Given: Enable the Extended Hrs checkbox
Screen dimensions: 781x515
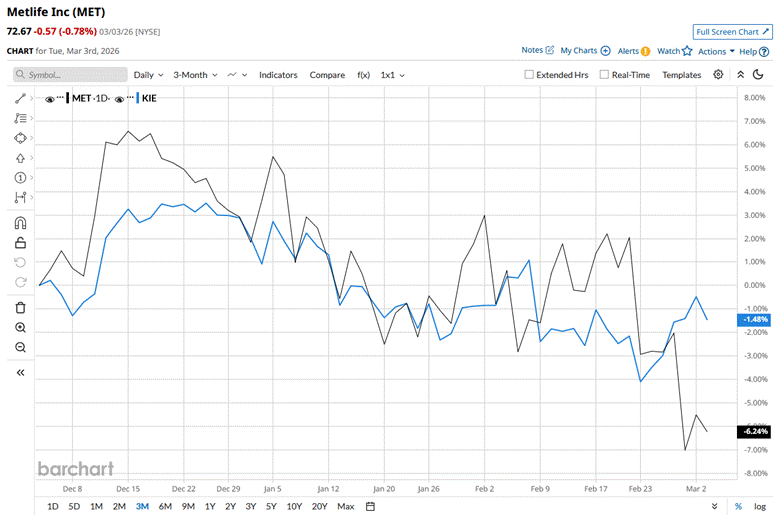Looking at the screenshot, I should click(530, 75).
